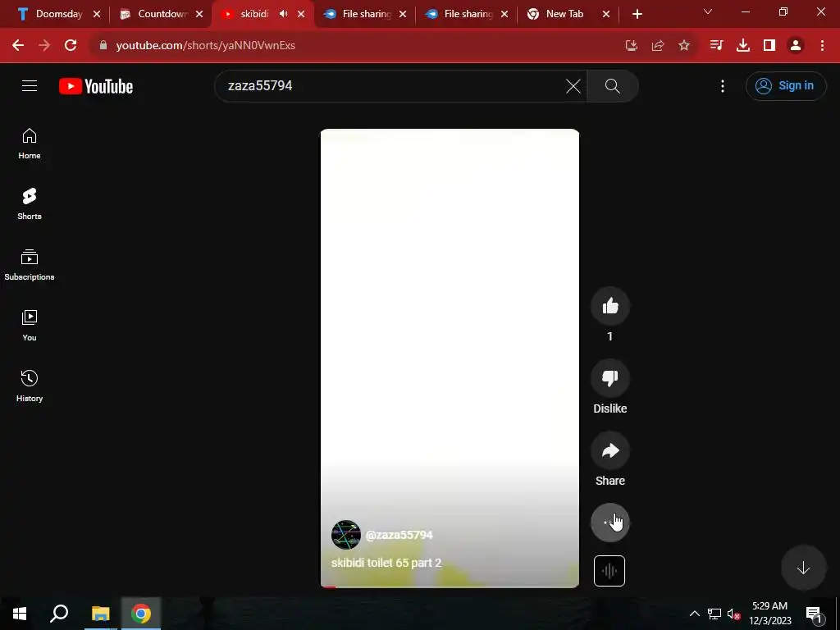Go to Home in the sidebar
The height and width of the screenshot is (630, 840).
30,144
